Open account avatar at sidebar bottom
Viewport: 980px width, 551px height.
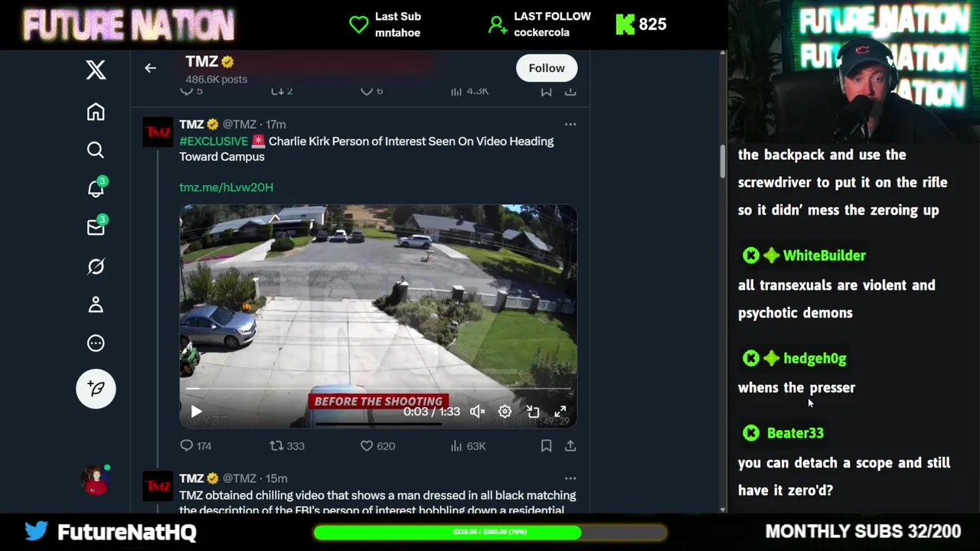[96, 480]
